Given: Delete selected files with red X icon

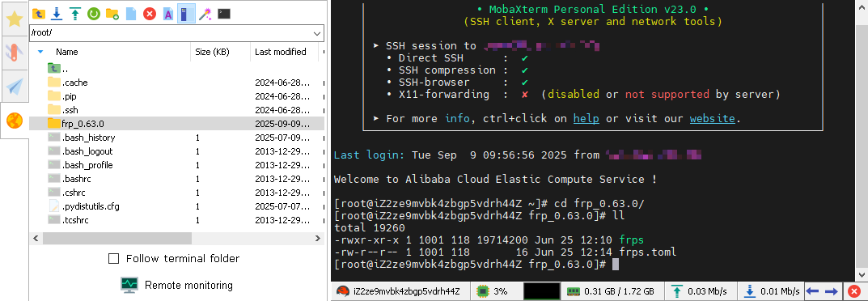Looking at the screenshot, I should point(150,14).
